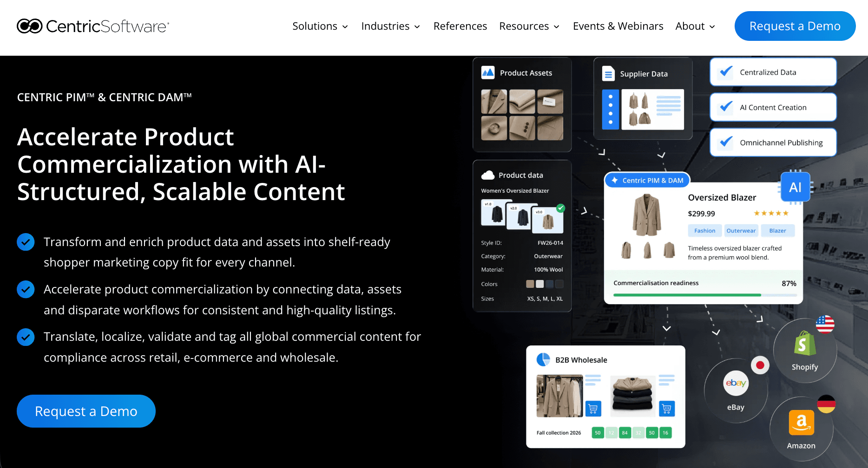Click the five-star rating on Oversized Blazer
This screenshot has width=868, height=468.
click(771, 213)
